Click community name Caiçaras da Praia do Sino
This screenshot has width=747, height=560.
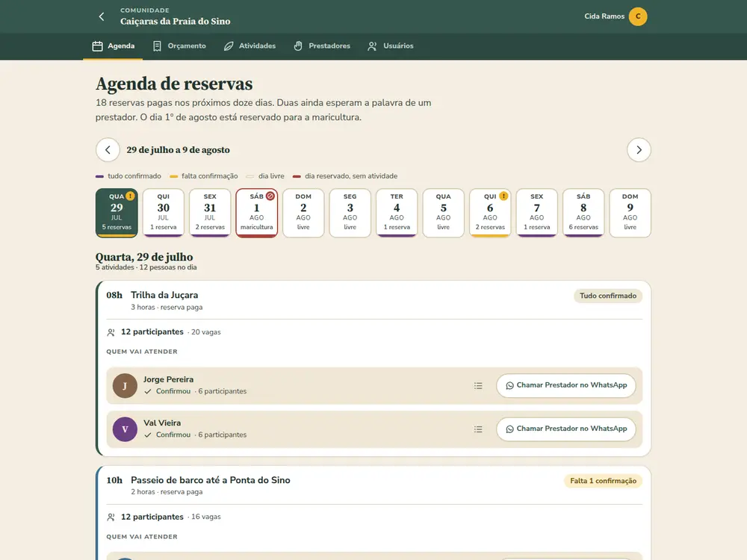(x=176, y=22)
